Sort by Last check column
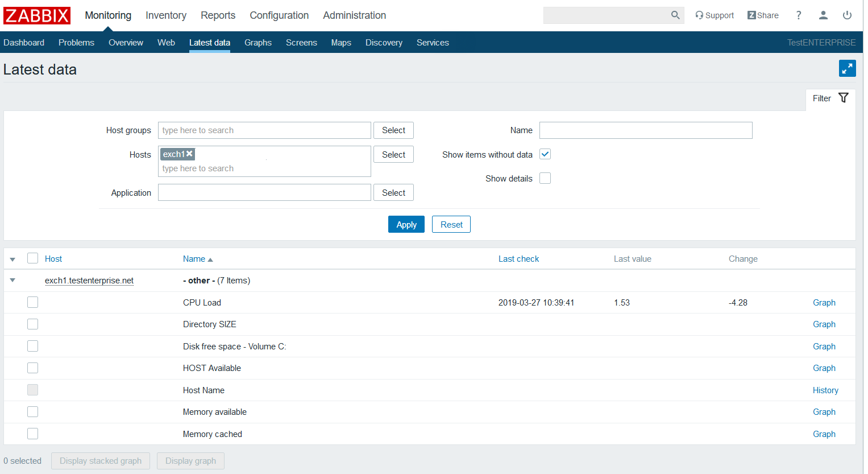 (518, 259)
